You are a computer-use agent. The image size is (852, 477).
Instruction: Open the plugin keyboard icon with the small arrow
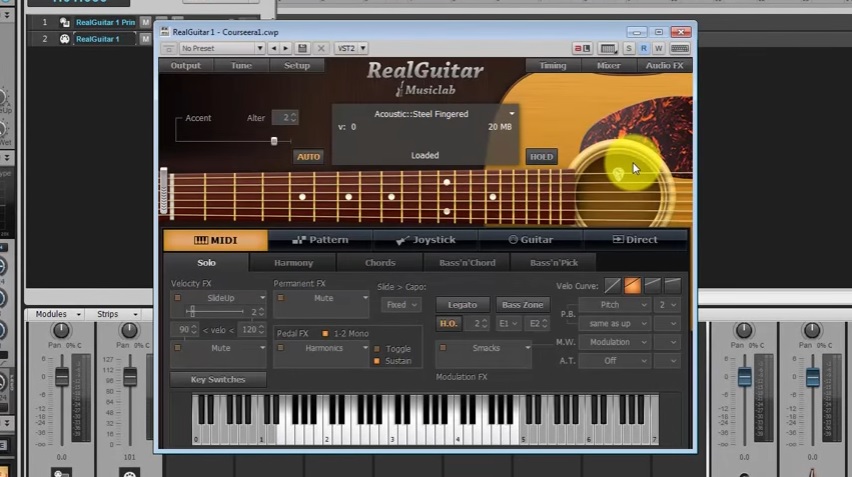(608, 48)
